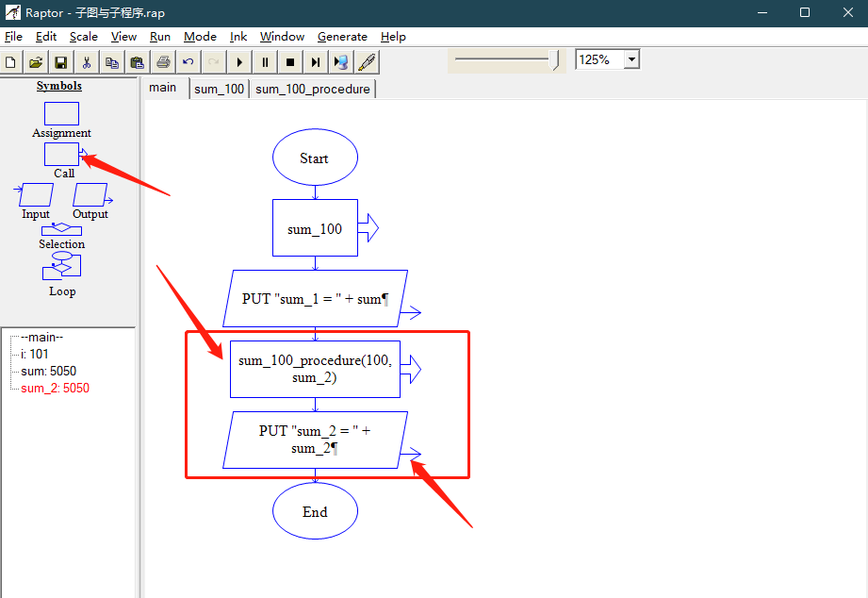Screen dimensions: 868x598
Task: Select the Output symbol
Action: [91, 194]
